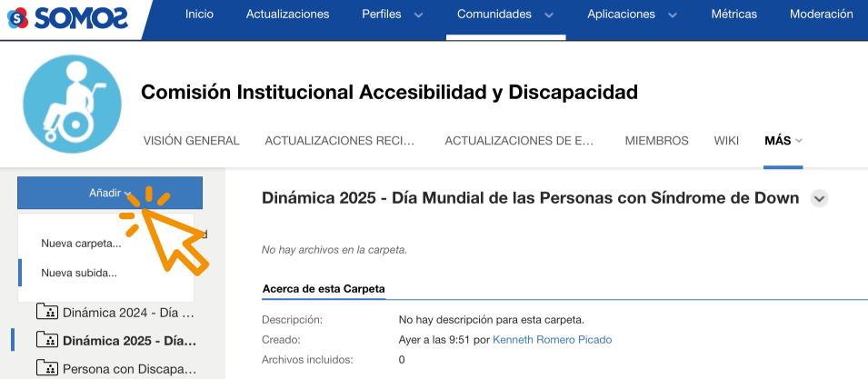The image size is (868, 379).
Task: Open Moderación in top navigation
Action: (x=821, y=15)
